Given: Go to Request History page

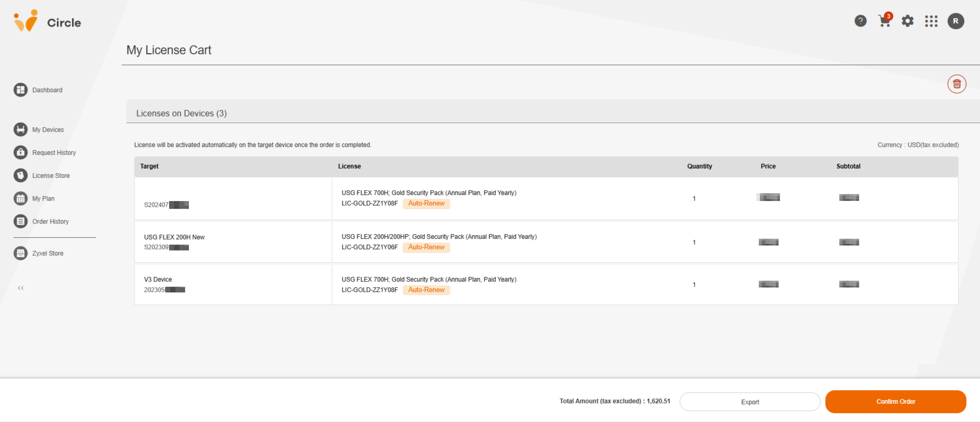Looking at the screenshot, I should pyautogui.click(x=54, y=152).
